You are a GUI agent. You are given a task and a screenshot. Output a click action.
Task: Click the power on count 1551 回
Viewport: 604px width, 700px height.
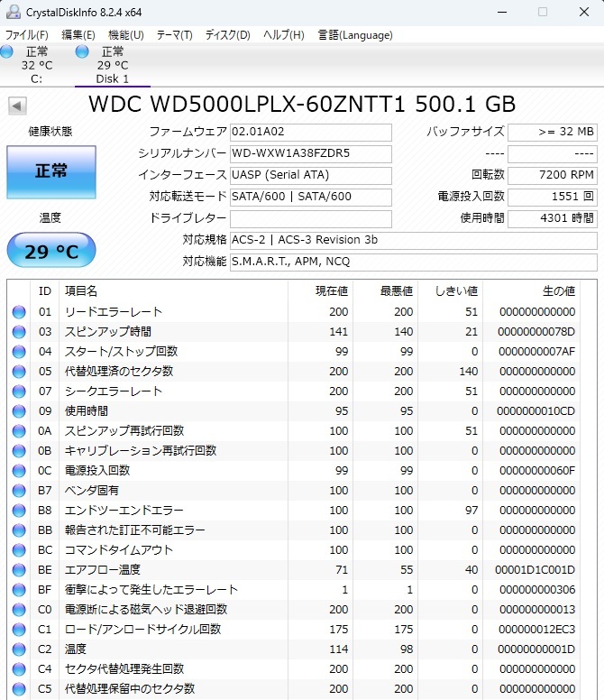tap(553, 197)
